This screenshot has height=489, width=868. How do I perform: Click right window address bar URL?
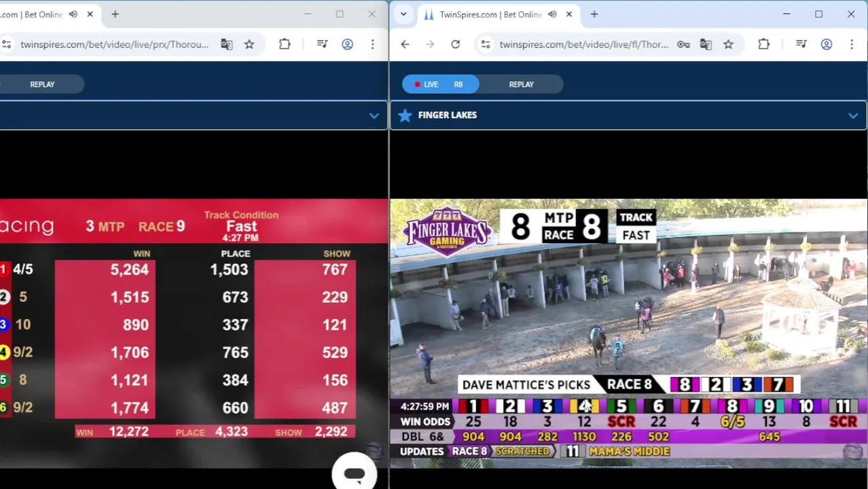[584, 44]
